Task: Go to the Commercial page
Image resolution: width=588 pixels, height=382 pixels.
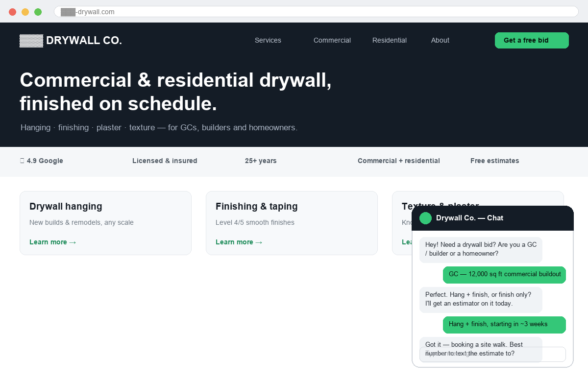Action: tap(332, 40)
